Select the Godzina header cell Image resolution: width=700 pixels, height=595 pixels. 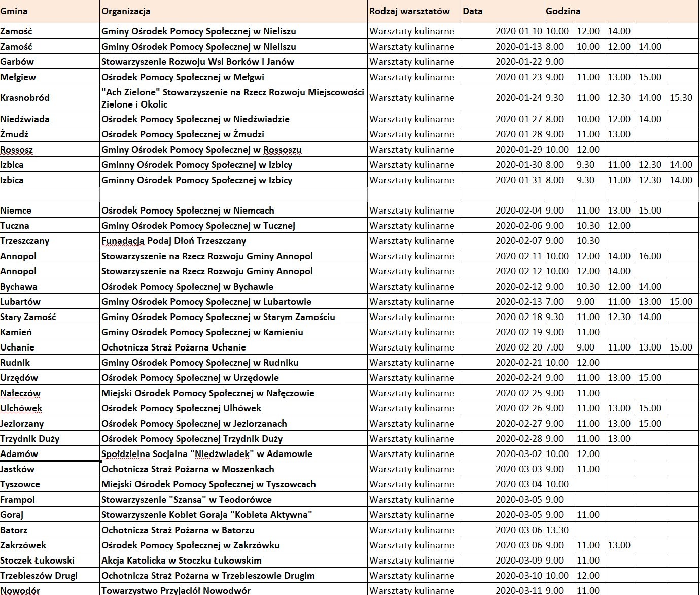[x=622, y=11]
